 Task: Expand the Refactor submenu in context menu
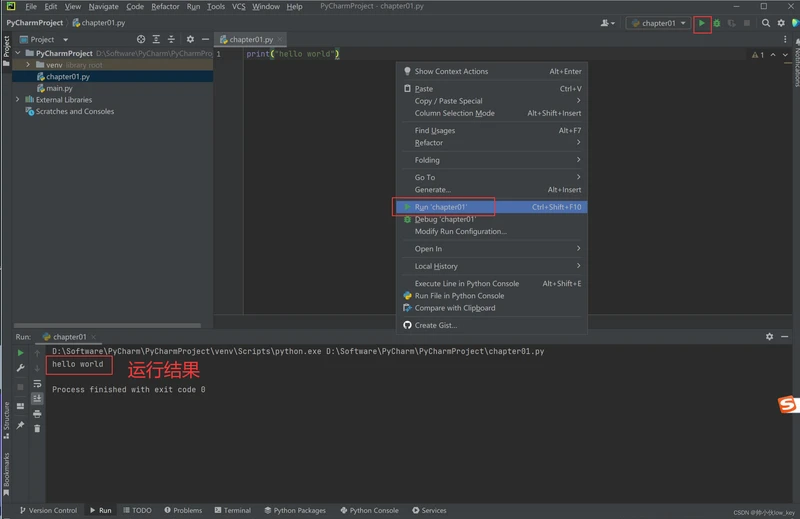[492, 142]
